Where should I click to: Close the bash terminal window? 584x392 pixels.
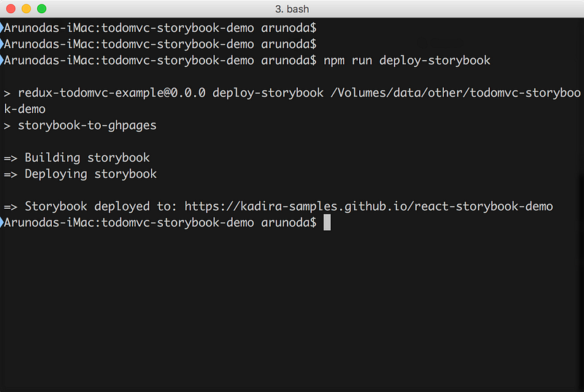coord(11,9)
